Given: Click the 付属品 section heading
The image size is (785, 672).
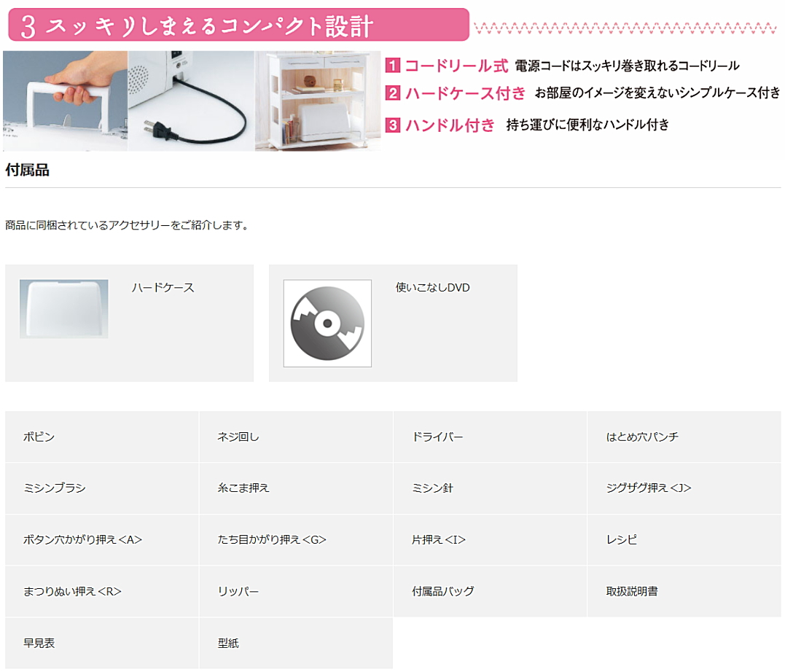Looking at the screenshot, I should pos(27,170).
